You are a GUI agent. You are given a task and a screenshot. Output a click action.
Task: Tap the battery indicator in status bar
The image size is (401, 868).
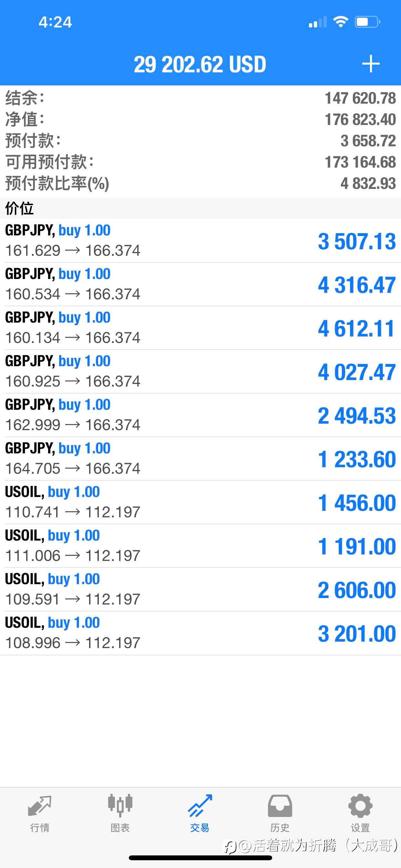pyautogui.click(x=368, y=22)
